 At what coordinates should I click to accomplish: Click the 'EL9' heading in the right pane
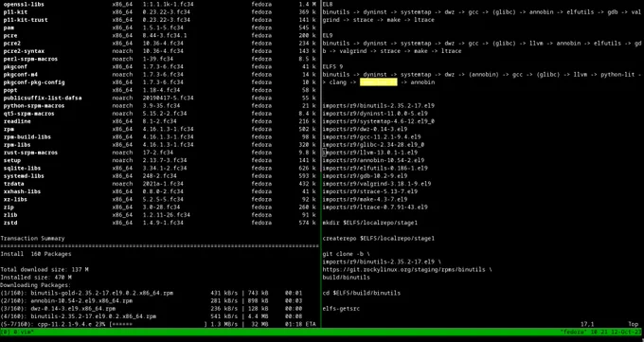click(x=328, y=35)
